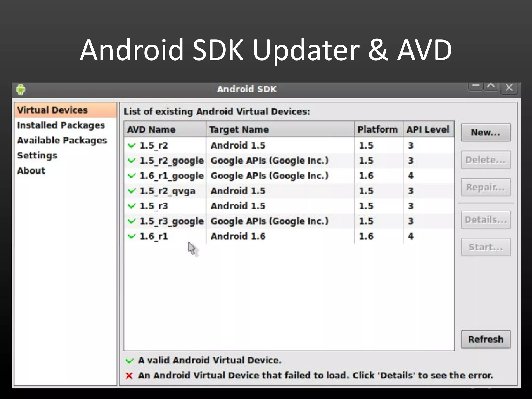Click the Start... button

coord(486,247)
